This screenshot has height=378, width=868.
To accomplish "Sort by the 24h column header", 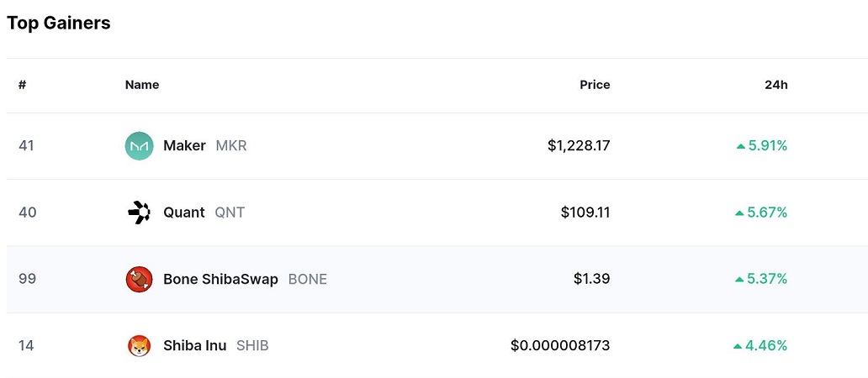I will [x=775, y=85].
